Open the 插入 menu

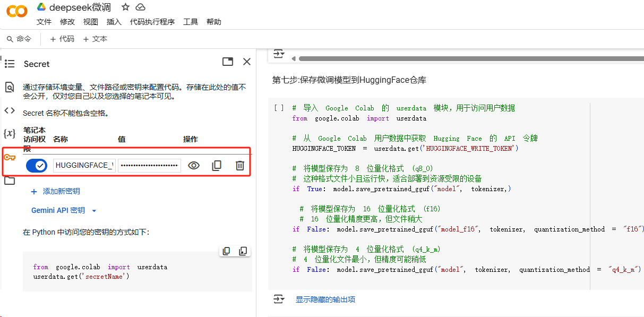(x=114, y=22)
